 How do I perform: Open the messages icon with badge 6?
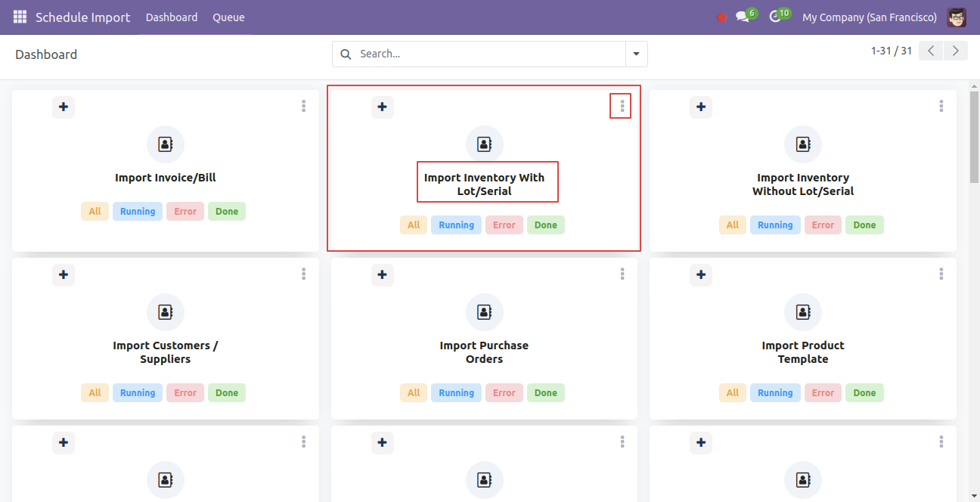pyautogui.click(x=743, y=17)
